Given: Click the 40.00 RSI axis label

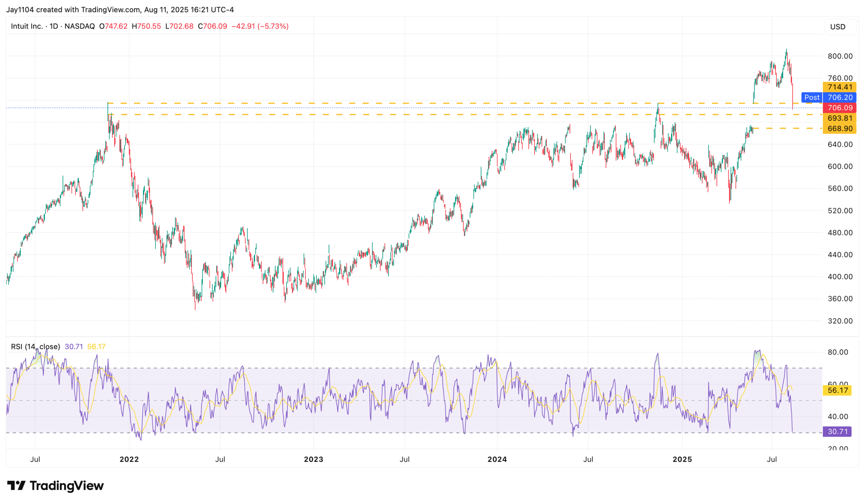Looking at the screenshot, I should pyautogui.click(x=838, y=417).
